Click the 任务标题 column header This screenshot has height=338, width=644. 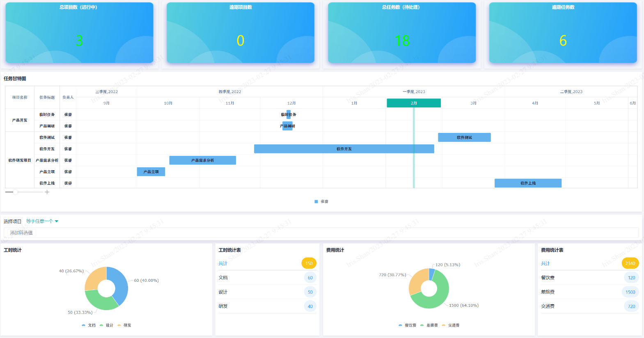(47, 97)
